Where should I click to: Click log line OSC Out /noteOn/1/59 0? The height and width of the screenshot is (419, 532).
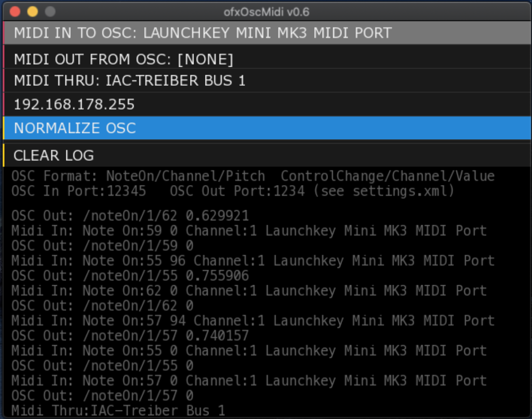click(x=102, y=246)
